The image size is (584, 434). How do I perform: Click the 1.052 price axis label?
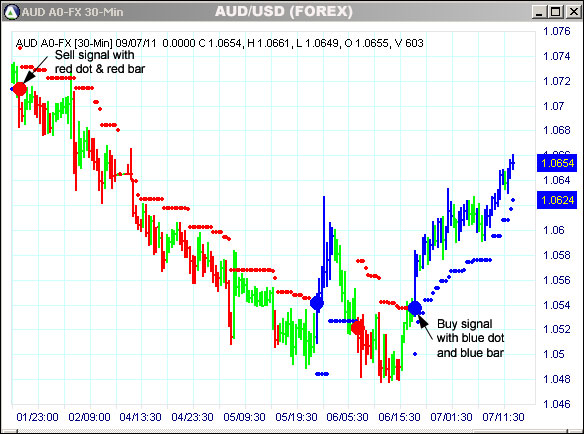click(557, 329)
